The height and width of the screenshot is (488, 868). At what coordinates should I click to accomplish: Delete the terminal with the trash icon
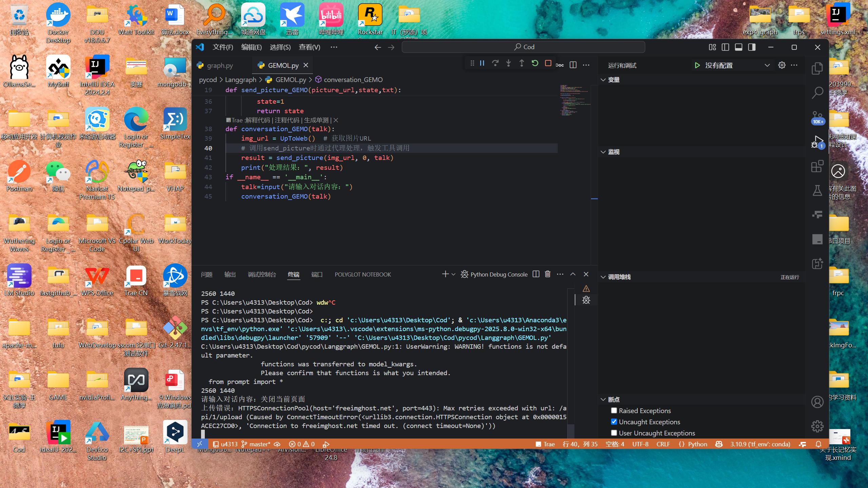pyautogui.click(x=548, y=274)
